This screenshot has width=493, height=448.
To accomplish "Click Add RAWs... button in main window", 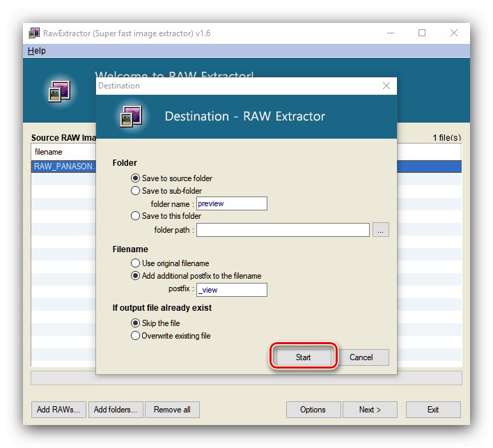I will point(58,410).
